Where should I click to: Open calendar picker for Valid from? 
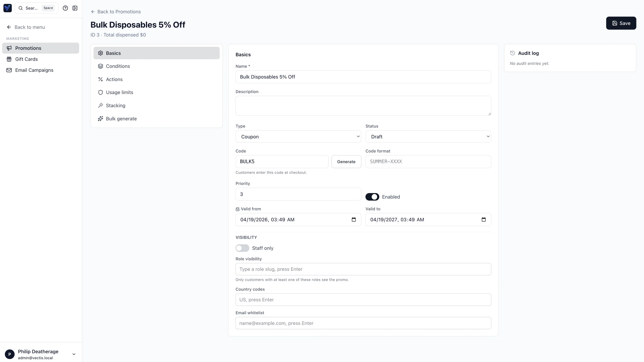(x=353, y=220)
